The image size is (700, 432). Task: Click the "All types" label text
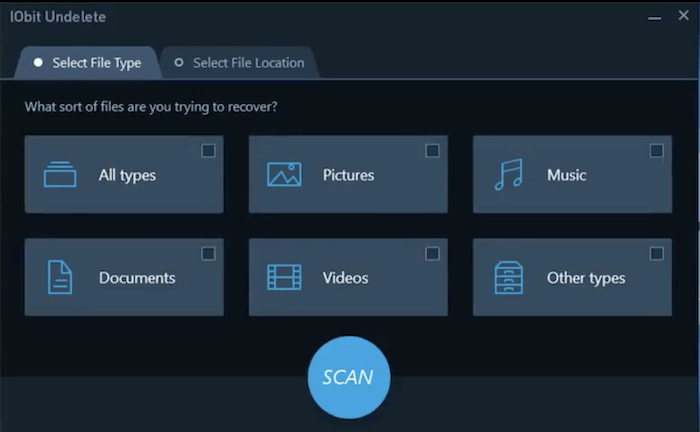click(x=127, y=175)
